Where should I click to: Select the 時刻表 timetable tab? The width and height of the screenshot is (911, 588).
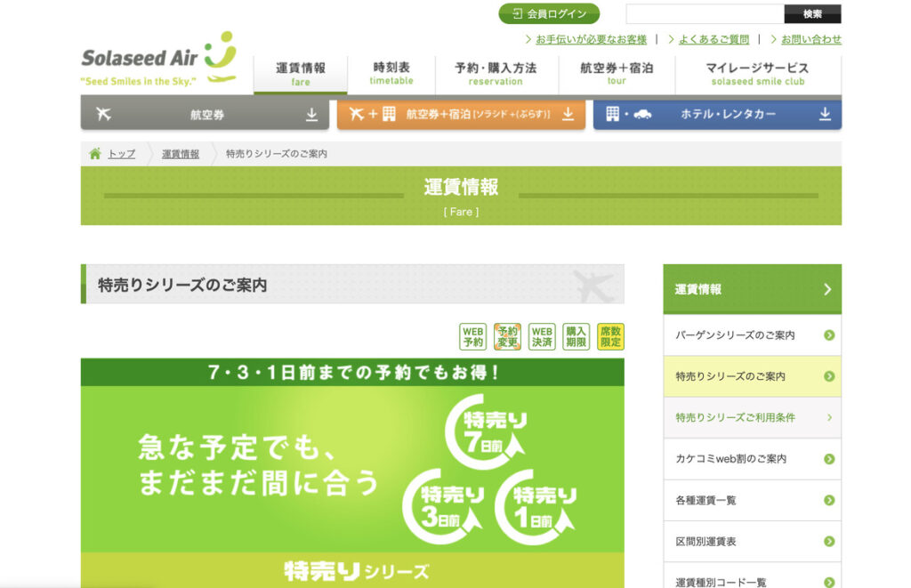click(x=391, y=74)
